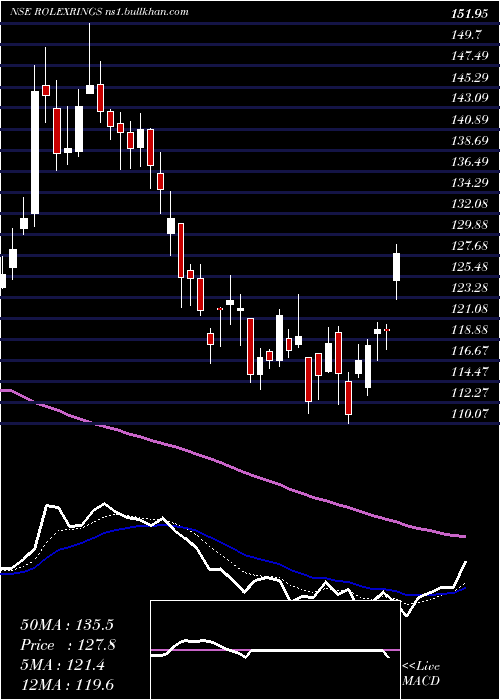Screen dimensions: 500x700
Task: Click the 114.47 price axis label
Action: click(469, 372)
